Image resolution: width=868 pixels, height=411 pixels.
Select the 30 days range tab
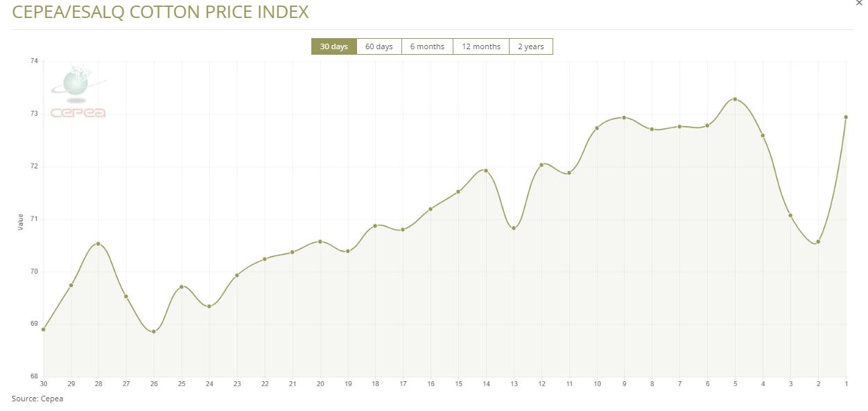click(x=333, y=46)
